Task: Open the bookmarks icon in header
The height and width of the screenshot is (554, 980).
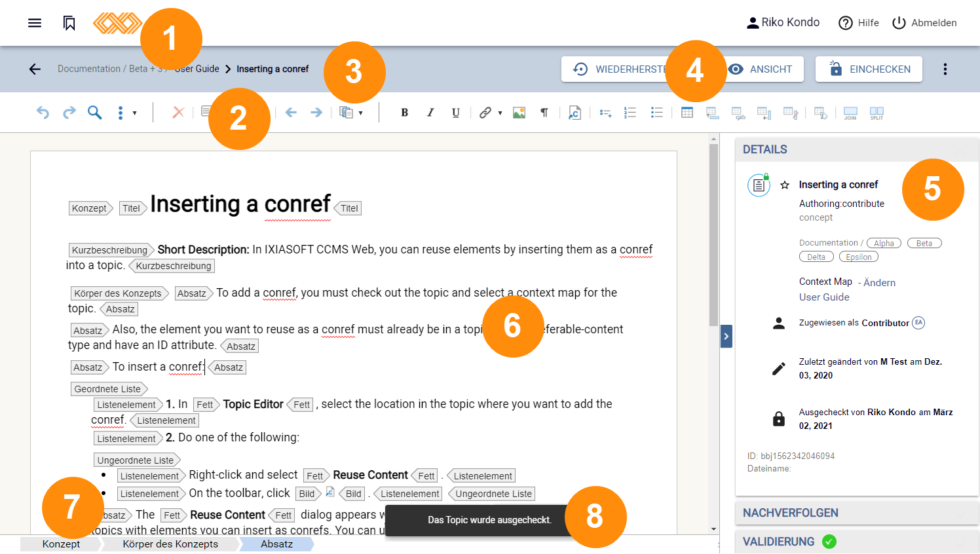Action: 69,23
